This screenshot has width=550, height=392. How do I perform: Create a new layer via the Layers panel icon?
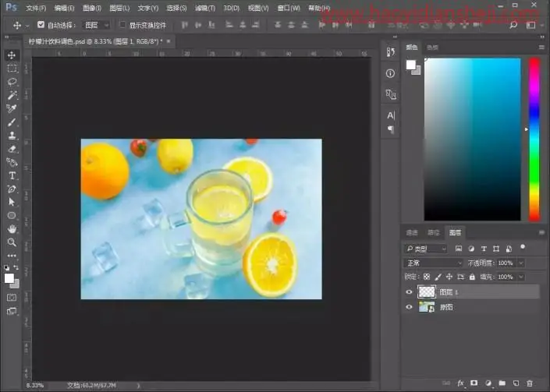click(516, 383)
